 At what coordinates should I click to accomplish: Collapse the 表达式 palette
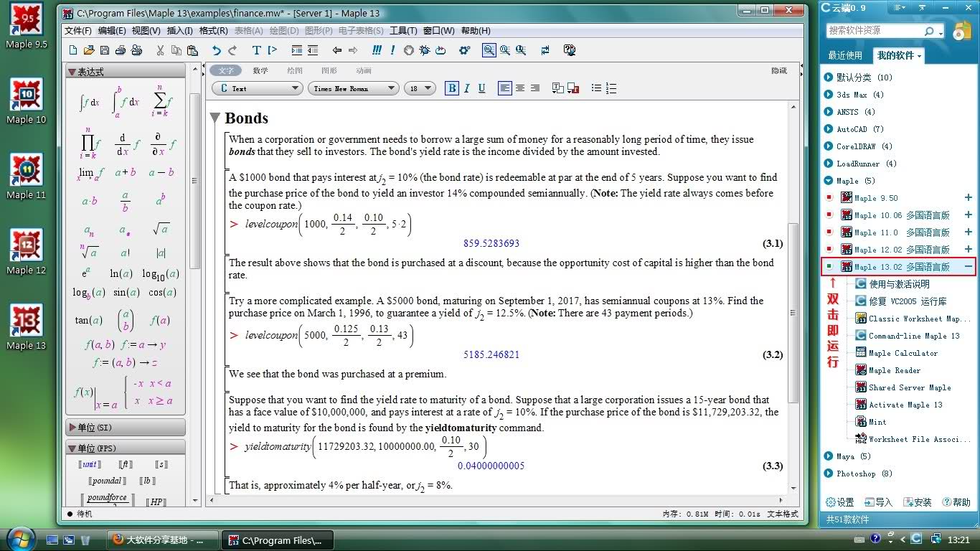(x=72, y=72)
